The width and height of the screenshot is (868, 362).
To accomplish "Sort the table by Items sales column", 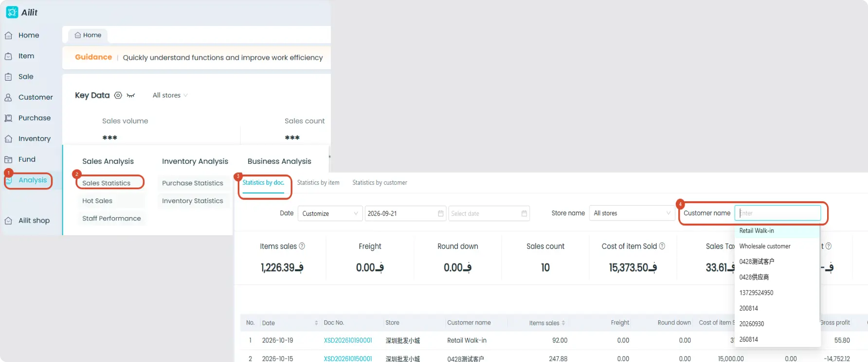I will point(563,323).
